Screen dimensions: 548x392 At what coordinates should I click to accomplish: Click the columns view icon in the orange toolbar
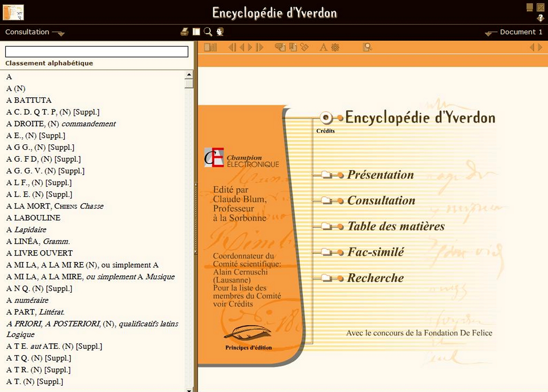click(210, 47)
